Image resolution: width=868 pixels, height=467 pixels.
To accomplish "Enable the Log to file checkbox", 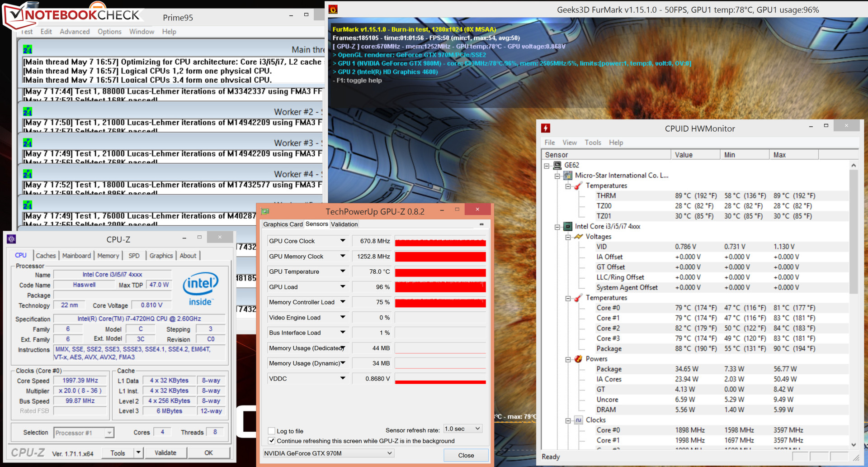I will click(271, 431).
